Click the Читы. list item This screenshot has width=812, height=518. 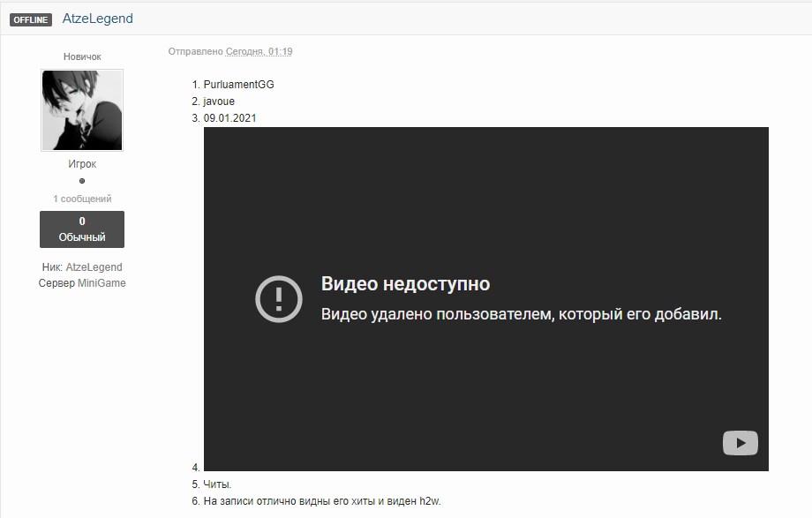pos(217,484)
